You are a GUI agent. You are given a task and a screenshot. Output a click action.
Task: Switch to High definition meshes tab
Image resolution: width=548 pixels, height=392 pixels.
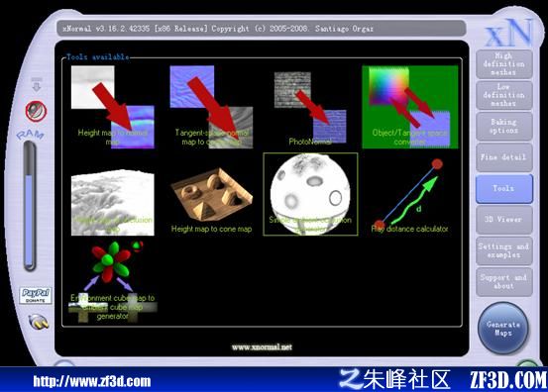[504, 64]
